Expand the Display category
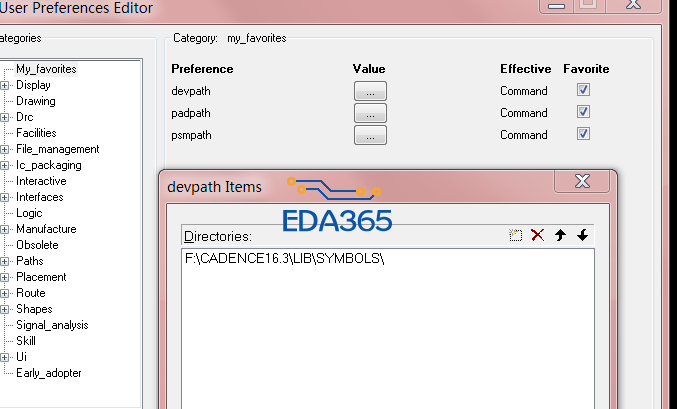Screen dimensions: 677x409 4,85
